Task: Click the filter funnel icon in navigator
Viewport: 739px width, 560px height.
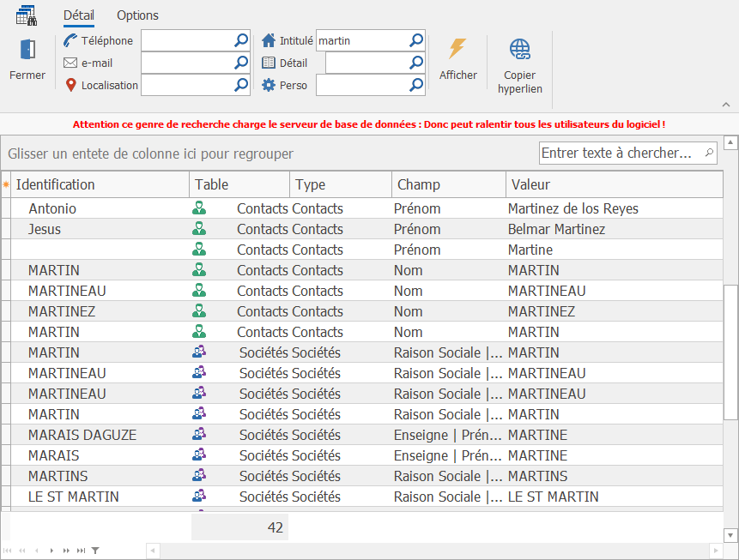Action: click(95, 551)
